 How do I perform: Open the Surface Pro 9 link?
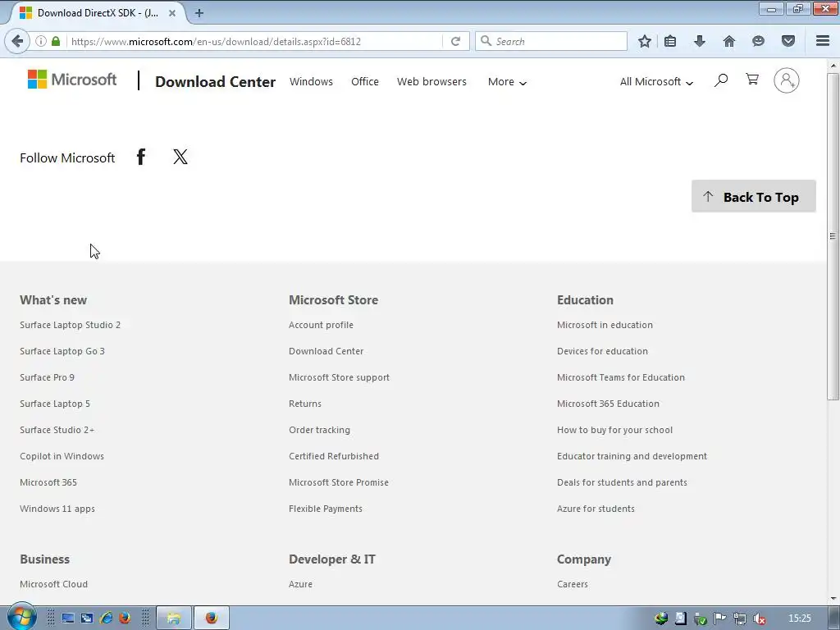coord(47,377)
